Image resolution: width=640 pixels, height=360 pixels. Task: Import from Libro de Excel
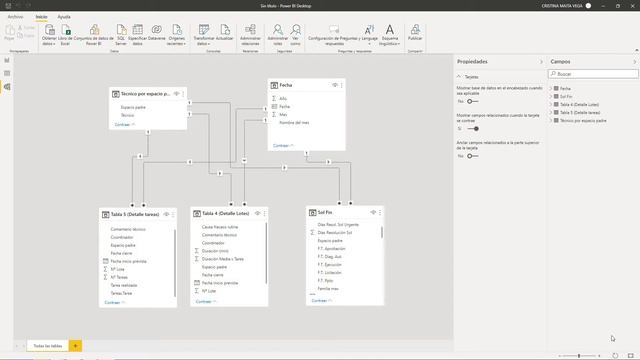[x=65, y=35]
